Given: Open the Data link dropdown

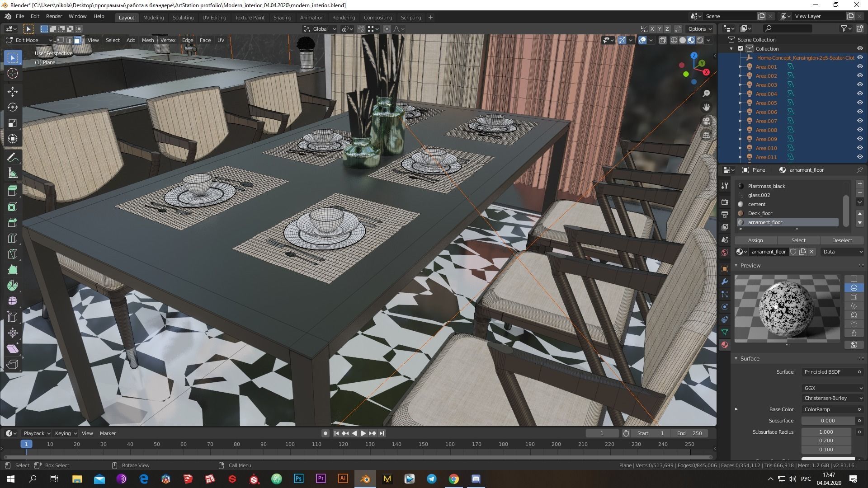Looking at the screenshot, I should [x=843, y=252].
